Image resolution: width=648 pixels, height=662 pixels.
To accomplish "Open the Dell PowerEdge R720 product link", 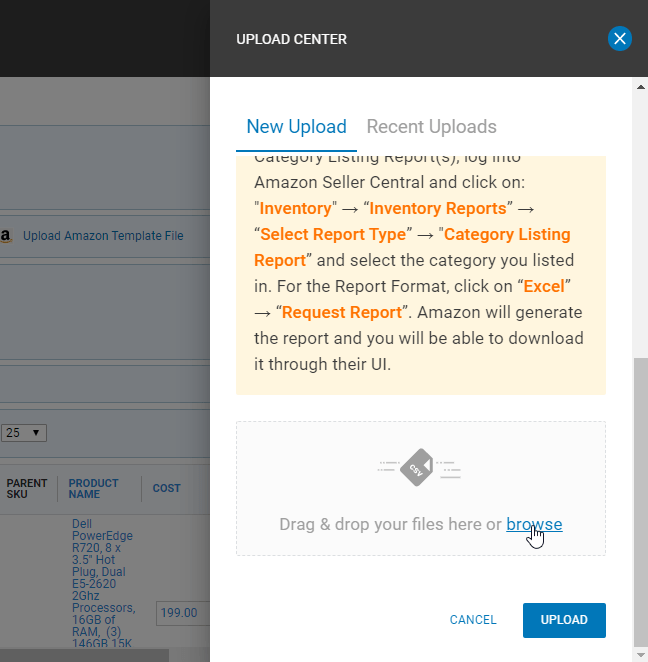I will point(103,583).
